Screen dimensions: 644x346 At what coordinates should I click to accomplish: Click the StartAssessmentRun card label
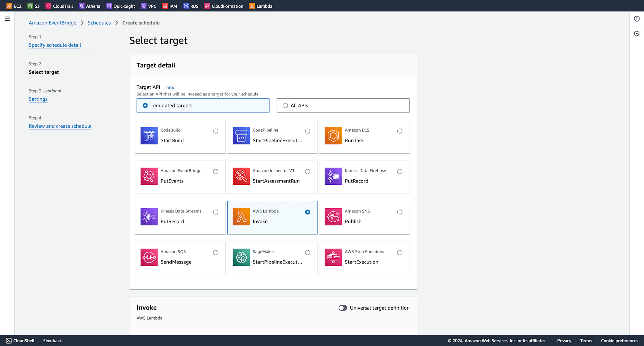276,181
